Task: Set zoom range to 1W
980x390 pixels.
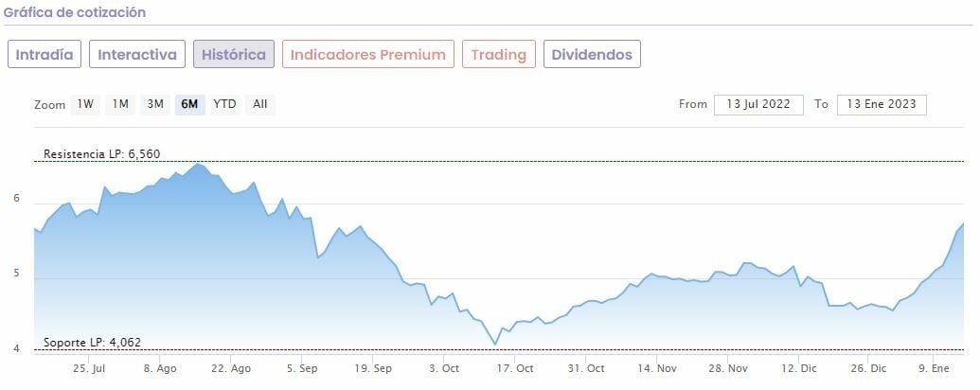Action: point(85,104)
